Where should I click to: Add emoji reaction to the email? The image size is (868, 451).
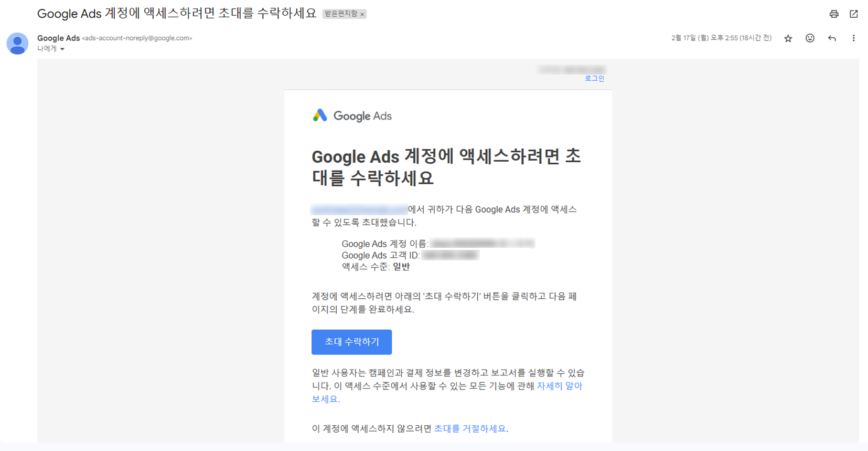click(810, 38)
